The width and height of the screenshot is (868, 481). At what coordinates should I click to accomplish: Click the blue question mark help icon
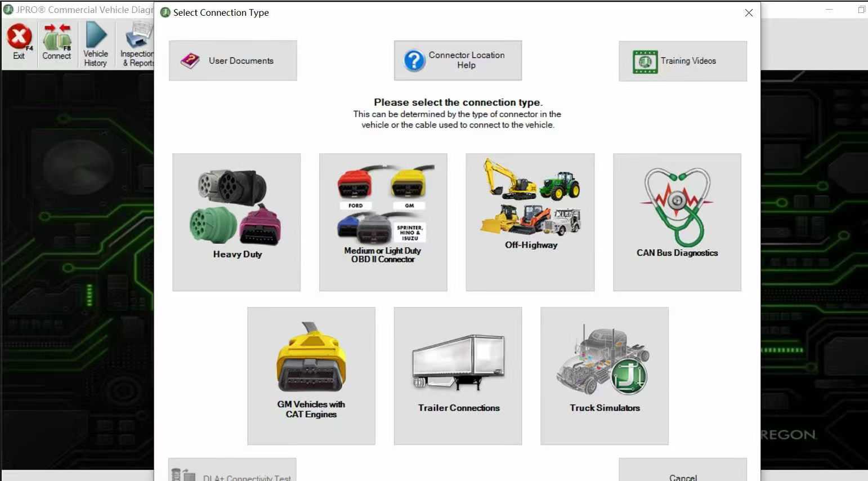click(x=414, y=60)
